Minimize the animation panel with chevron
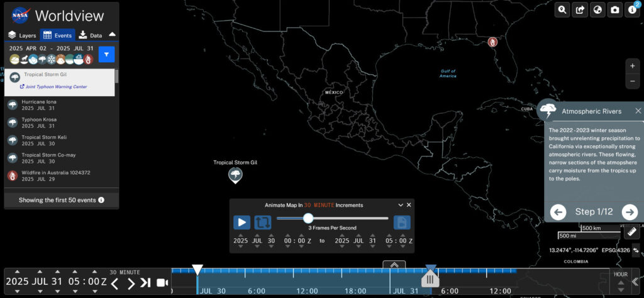The image size is (644, 298). [401, 205]
